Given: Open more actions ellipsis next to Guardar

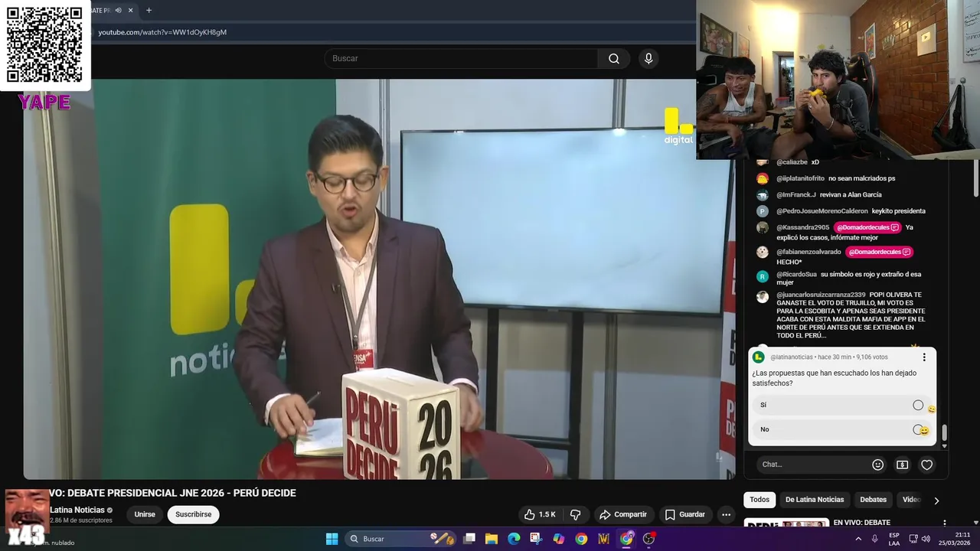Looking at the screenshot, I should [x=726, y=514].
